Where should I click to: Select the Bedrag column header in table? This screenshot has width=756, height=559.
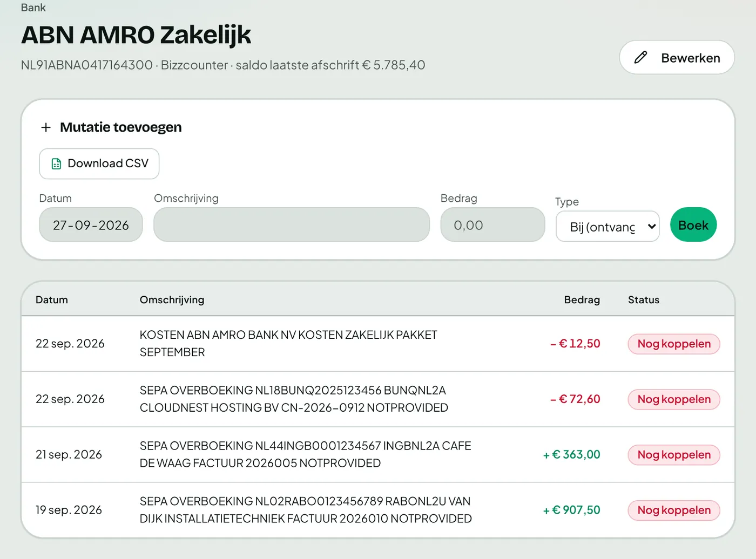[x=582, y=299]
